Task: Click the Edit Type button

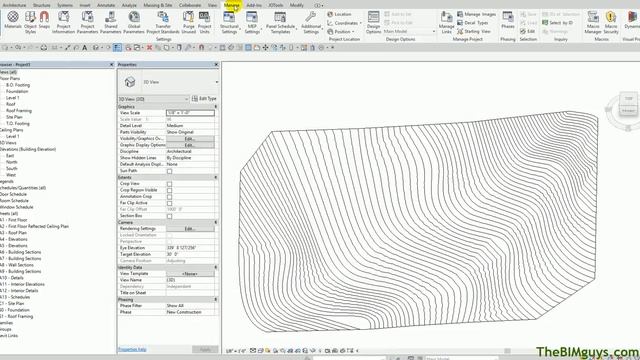Action: pyautogui.click(x=204, y=99)
